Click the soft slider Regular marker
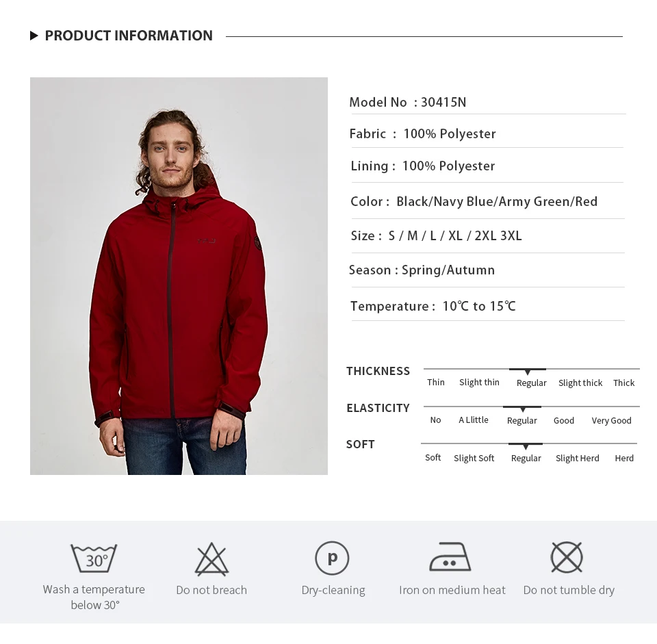The width and height of the screenshot is (657, 644). click(x=526, y=446)
